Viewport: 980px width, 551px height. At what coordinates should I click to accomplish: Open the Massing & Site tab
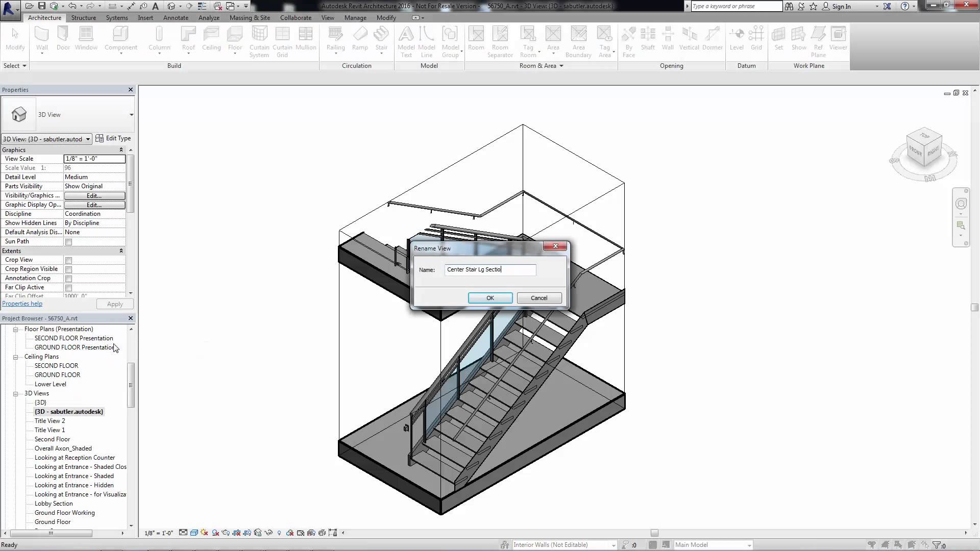pyautogui.click(x=250, y=17)
